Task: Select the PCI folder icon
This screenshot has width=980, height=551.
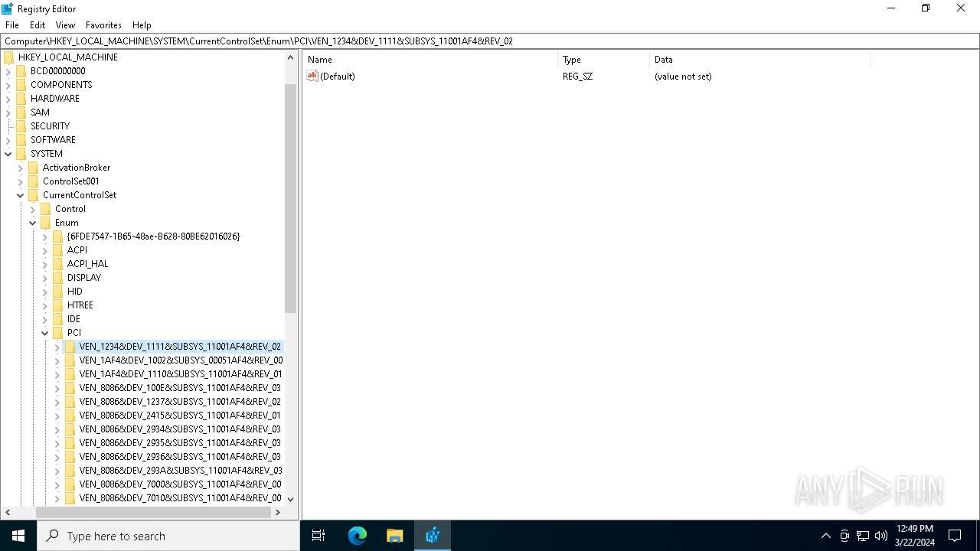Action: tap(58, 333)
